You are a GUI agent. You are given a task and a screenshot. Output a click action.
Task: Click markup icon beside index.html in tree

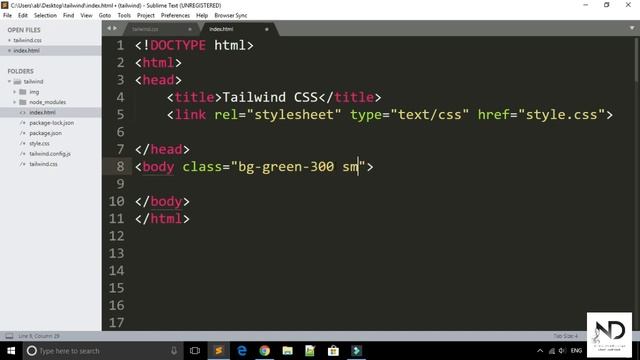click(23, 112)
